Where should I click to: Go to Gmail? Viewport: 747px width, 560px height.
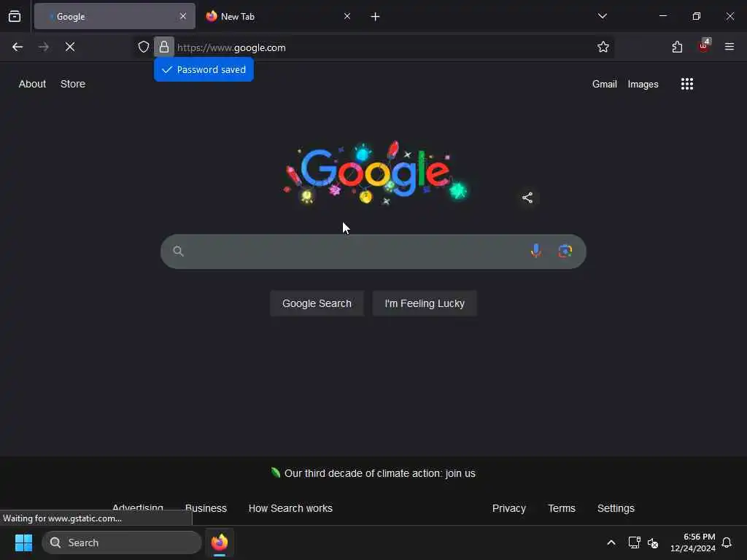(605, 85)
